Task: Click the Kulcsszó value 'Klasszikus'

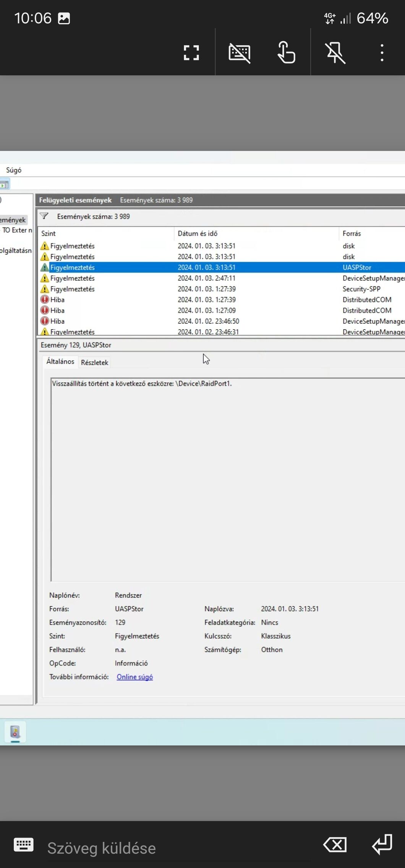Action: [x=276, y=636]
